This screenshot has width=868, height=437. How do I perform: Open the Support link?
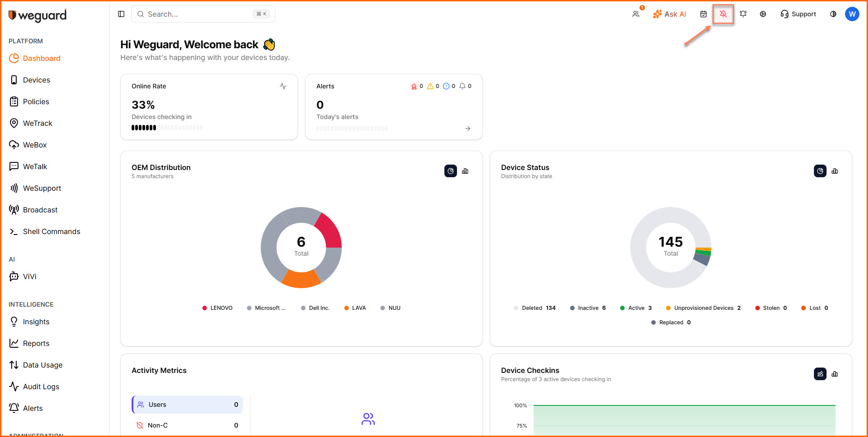[798, 14]
